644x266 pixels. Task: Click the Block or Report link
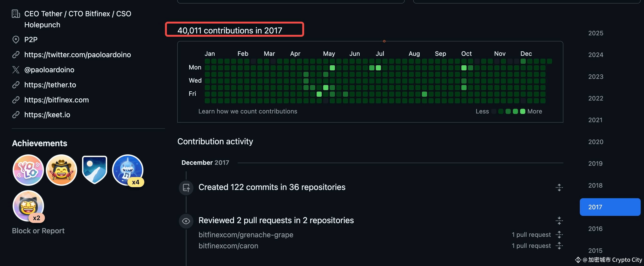pos(38,230)
